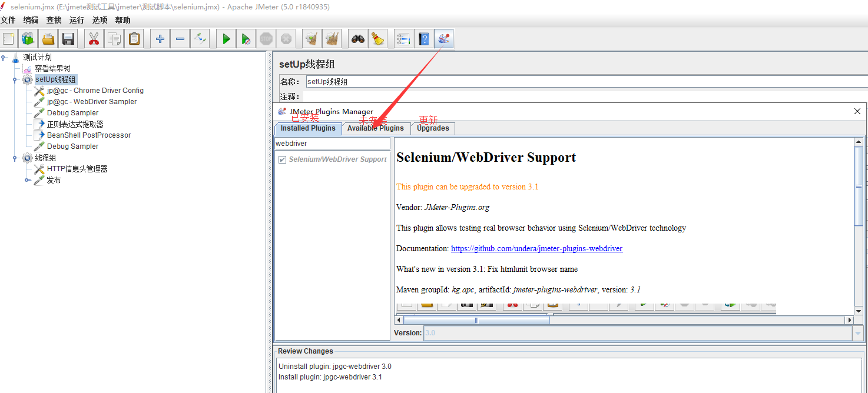This screenshot has width=868, height=393.
Task: Open the Templates toolbar icon
Action: [x=28, y=39]
